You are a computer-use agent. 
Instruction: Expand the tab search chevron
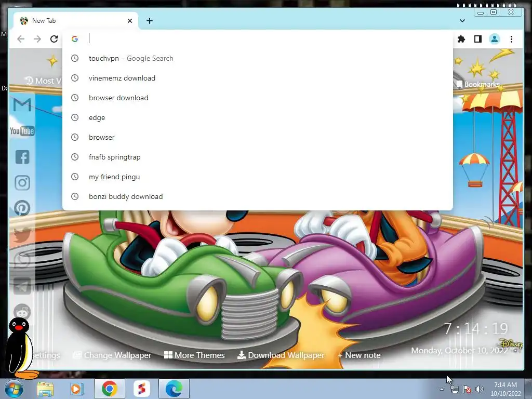tap(462, 21)
